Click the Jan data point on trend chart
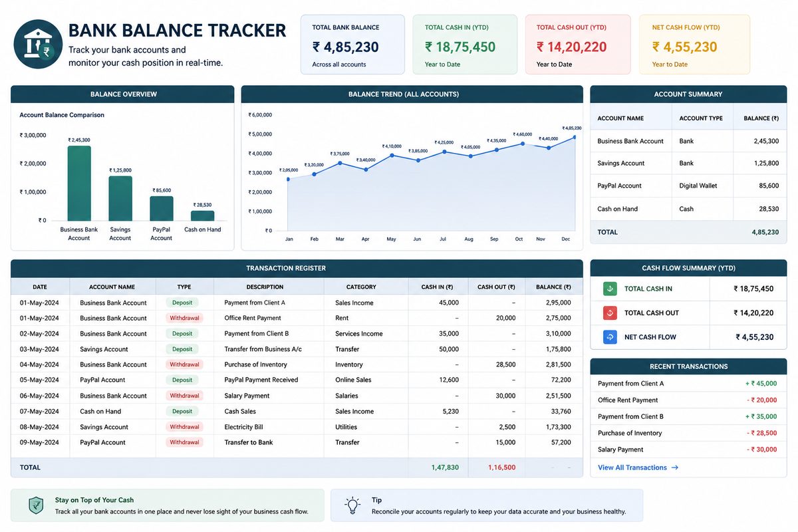 pyautogui.click(x=288, y=179)
